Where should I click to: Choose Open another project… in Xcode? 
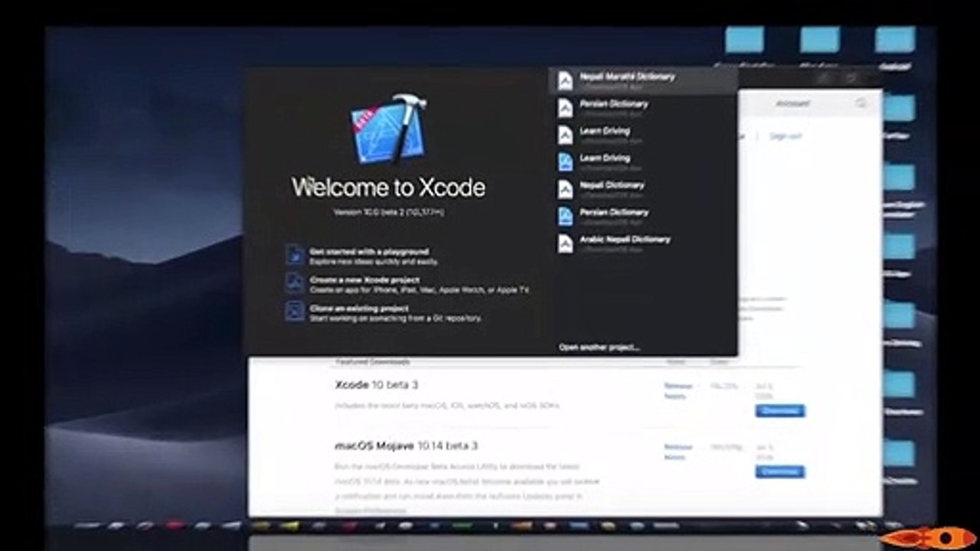point(599,347)
